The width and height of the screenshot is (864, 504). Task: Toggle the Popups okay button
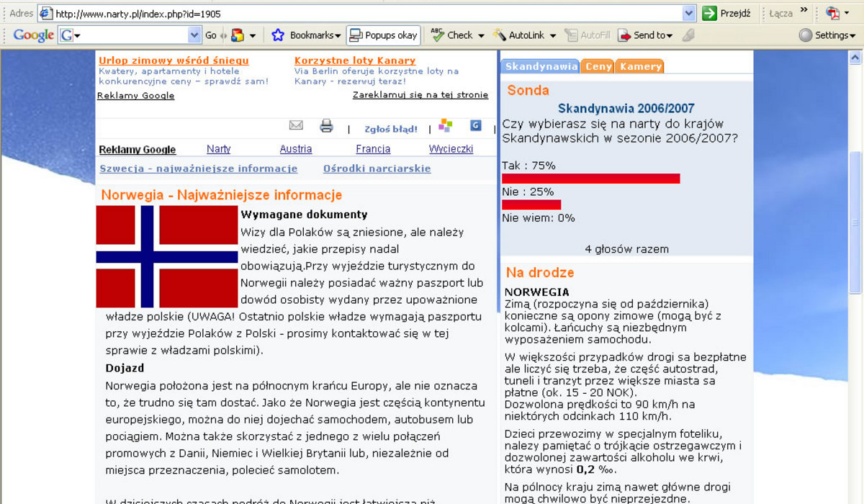click(x=383, y=35)
